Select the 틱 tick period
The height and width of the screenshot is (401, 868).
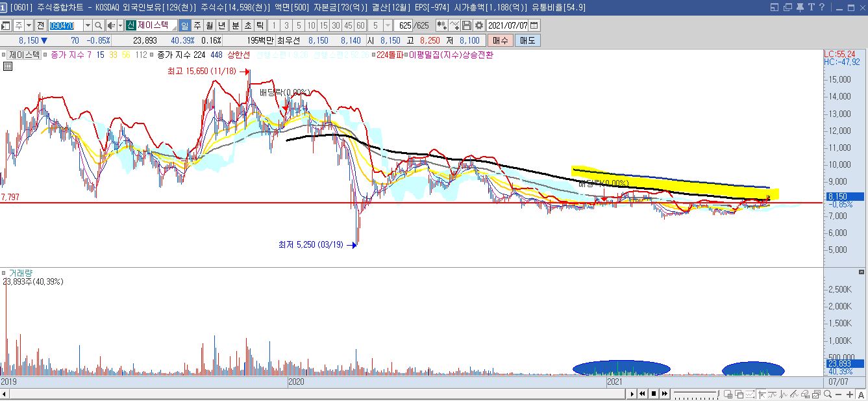260,25
